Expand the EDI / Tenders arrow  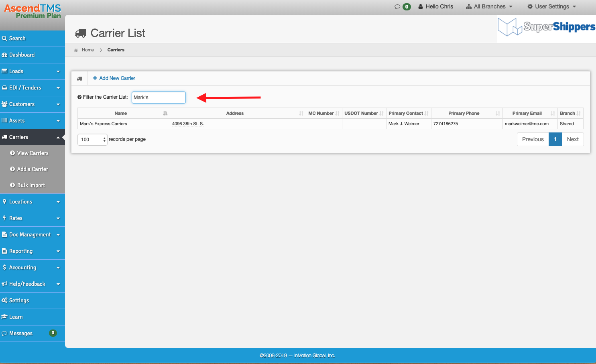[x=58, y=88]
